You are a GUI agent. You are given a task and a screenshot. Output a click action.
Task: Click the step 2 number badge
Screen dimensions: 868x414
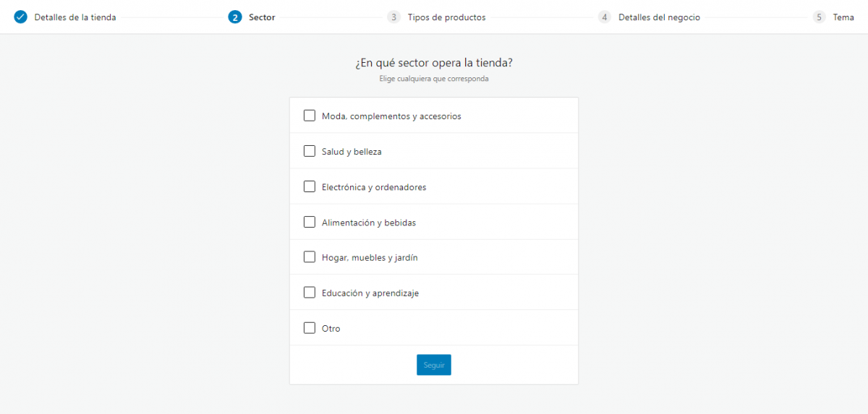[x=234, y=17]
